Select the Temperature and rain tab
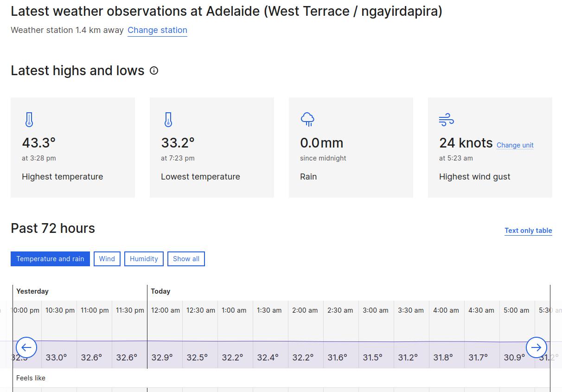562x392 pixels. coord(50,259)
